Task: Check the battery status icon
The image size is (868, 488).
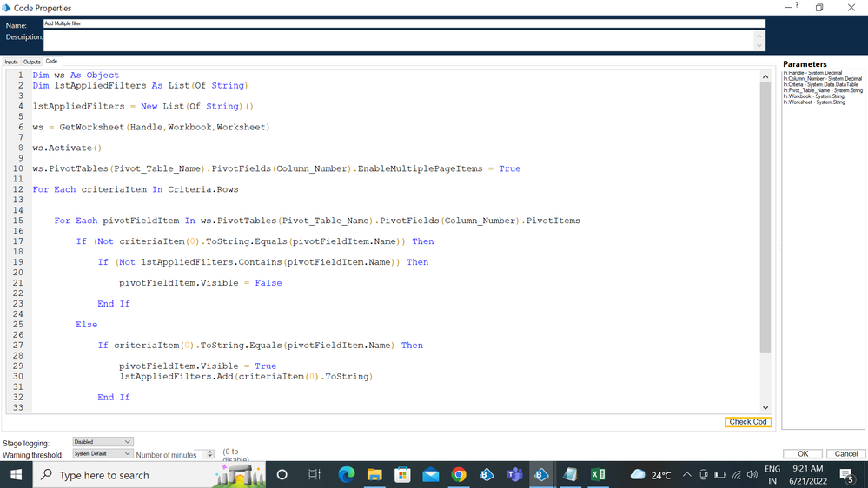Action: [719, 475]
